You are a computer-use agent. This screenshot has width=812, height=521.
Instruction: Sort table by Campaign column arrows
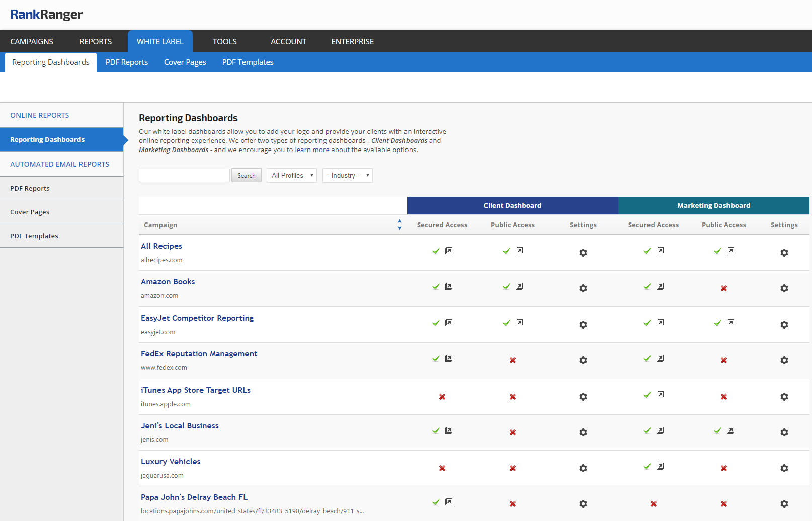coord(399,225)
